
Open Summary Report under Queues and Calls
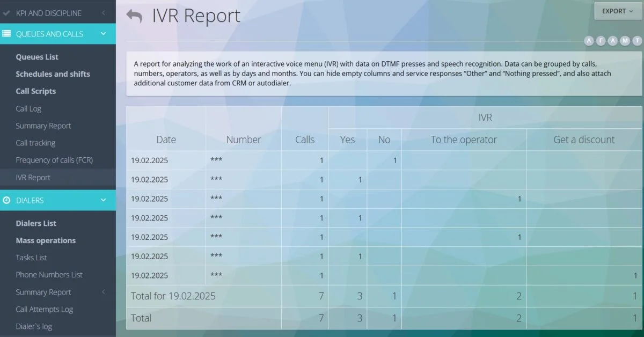coord(43,126)
